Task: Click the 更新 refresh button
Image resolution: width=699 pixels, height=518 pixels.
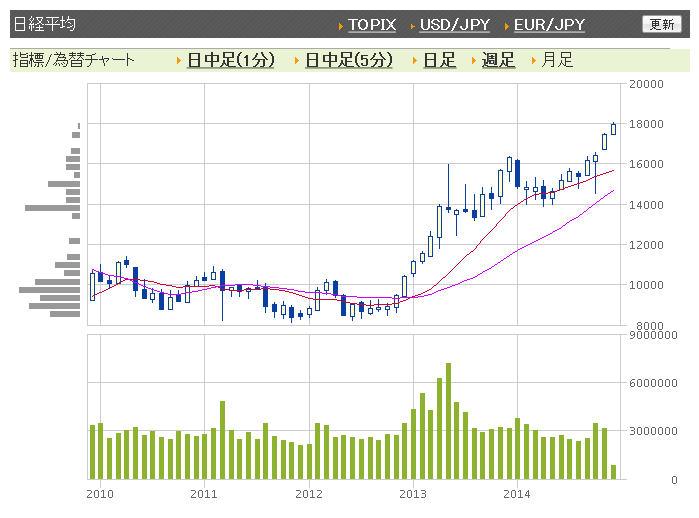Action: pos(662,24)
